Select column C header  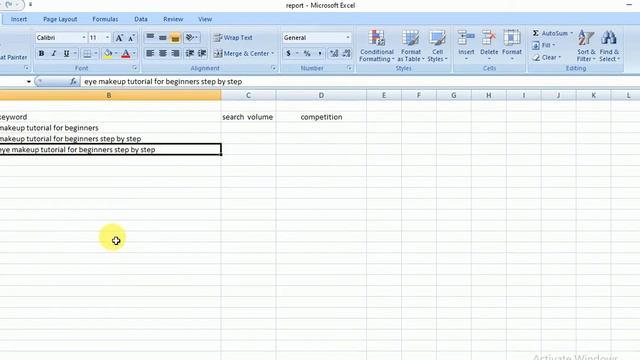[248, 96]
